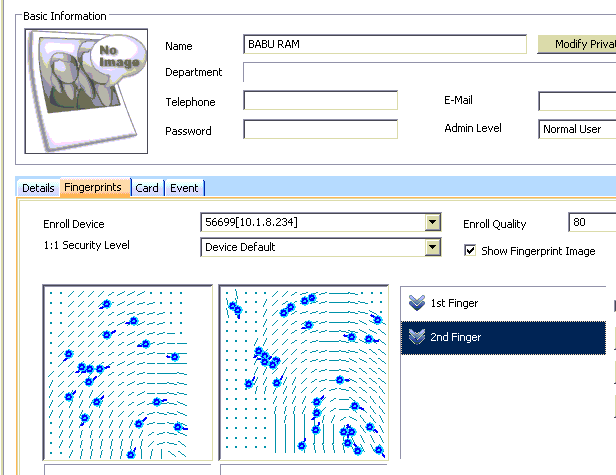The height and width of the screenshot is (475, 616).
Task: Click the right fingerprint image preview
Action: pyautogui.click(x=303, y=372)
